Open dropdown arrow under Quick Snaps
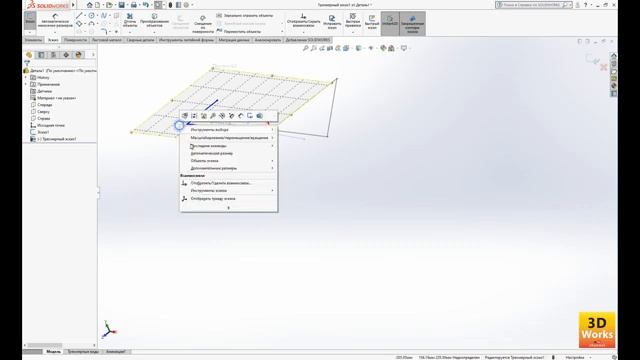The height and width of the screenshot is (360, 640). [x=353, y=32]
